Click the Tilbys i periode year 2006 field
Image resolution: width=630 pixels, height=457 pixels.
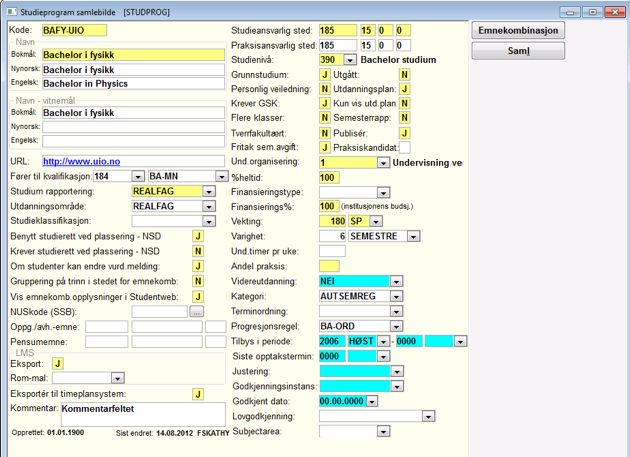coord(332,342)
